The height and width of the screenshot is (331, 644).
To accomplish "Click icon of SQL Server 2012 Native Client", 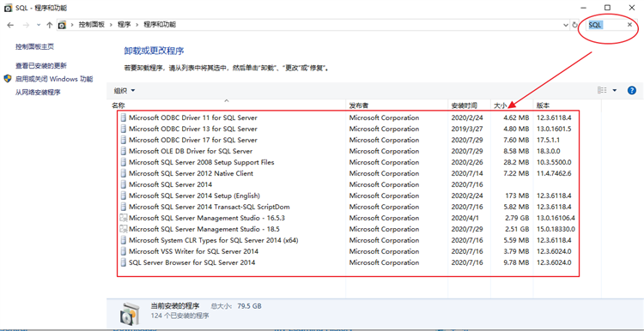I will tap(124, 173).
